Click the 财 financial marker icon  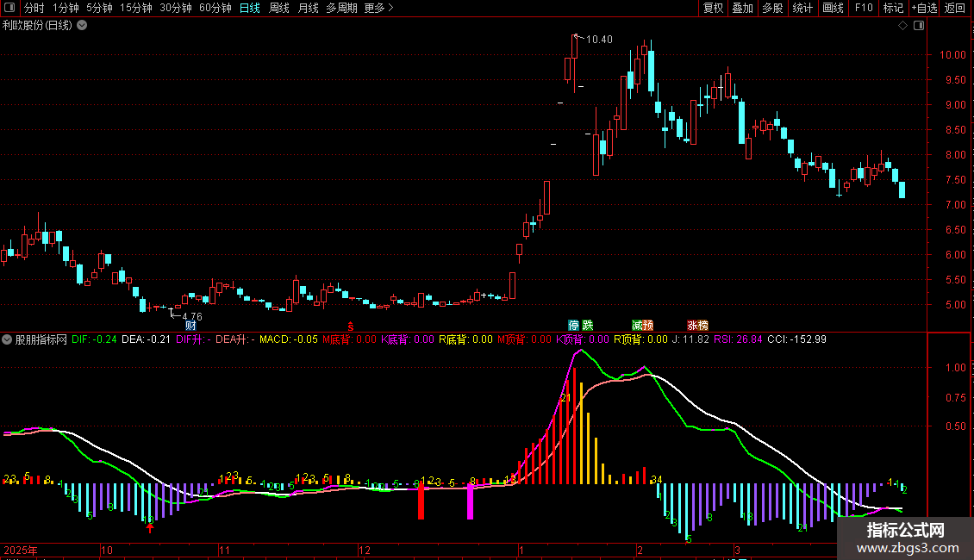click(x=190, y=326)
